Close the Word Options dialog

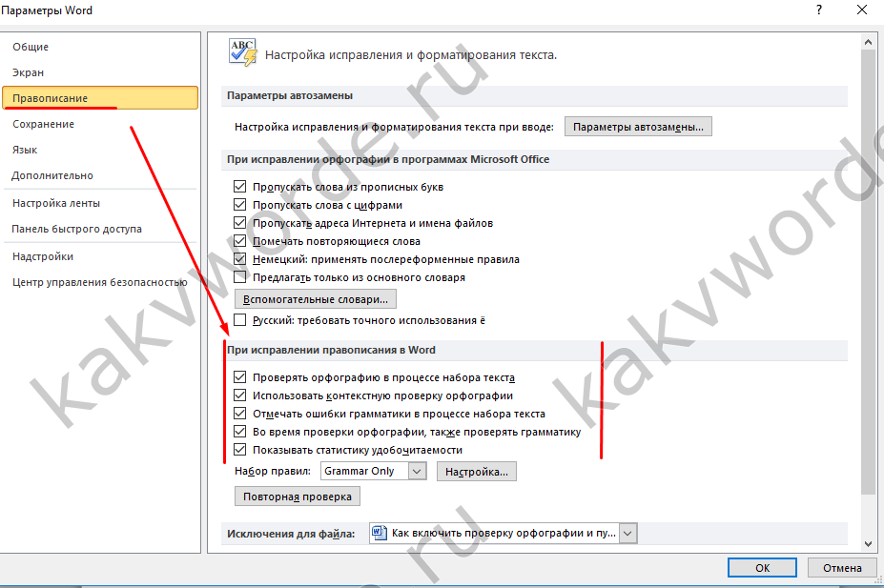pos(862,10)
